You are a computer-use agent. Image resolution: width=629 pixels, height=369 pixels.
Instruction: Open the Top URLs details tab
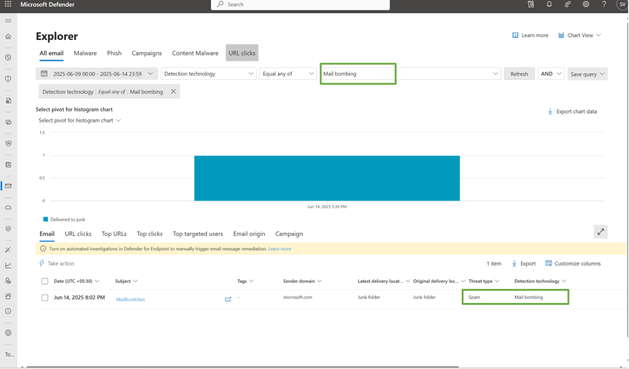(114, 233)
